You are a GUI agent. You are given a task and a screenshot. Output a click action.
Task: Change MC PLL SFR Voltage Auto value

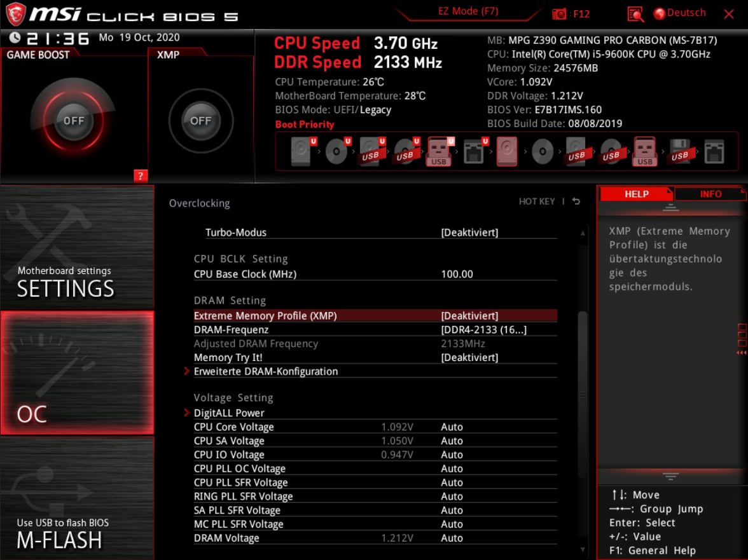click(x=452, y=524)
